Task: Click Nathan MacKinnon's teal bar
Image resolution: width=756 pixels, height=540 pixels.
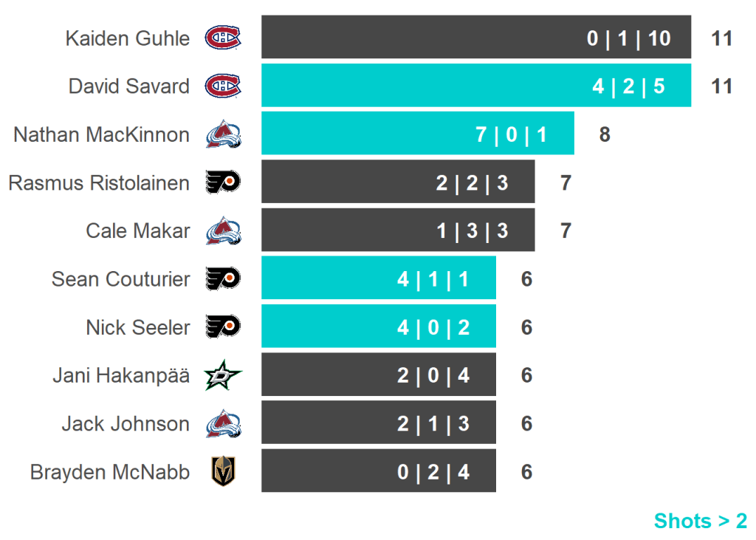Action: click(x=417, y=134)
